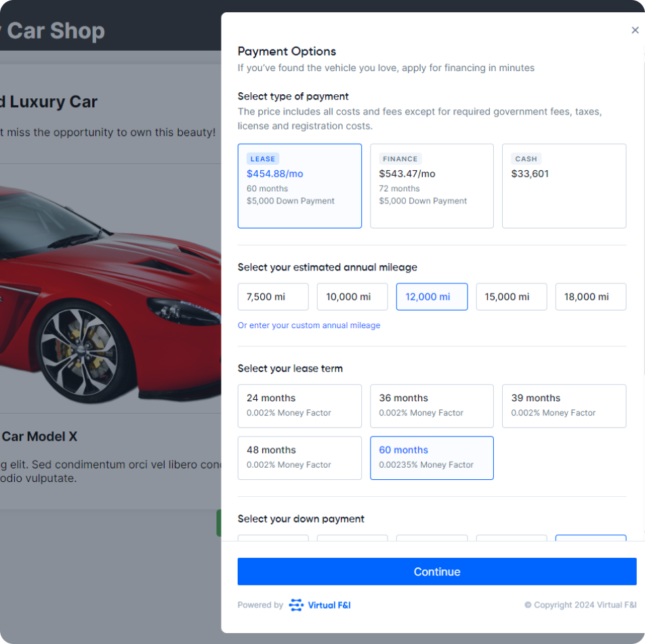
Task: Choose 18,000 mi annual mileage
Action: [x=590, y=297]
